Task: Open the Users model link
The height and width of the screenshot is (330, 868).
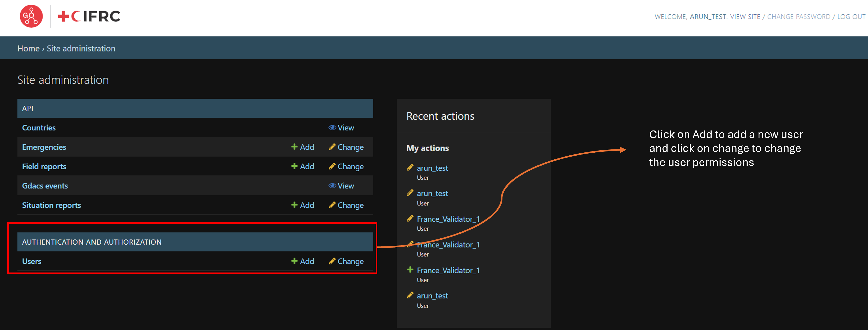Action: (x=32, y=262)
